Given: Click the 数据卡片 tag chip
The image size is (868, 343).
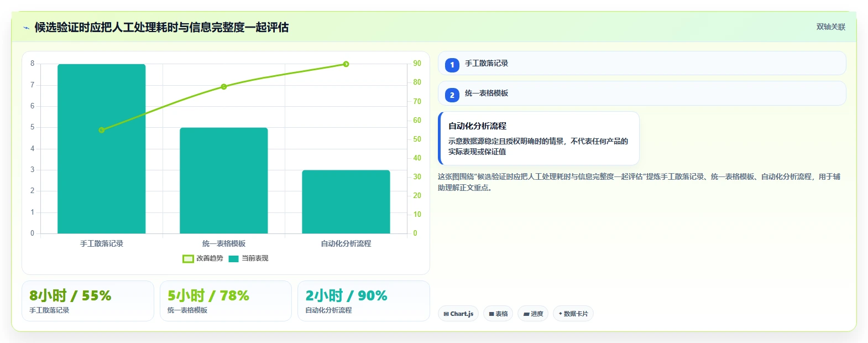Looking at the screenshot, I should click(573, 314).
